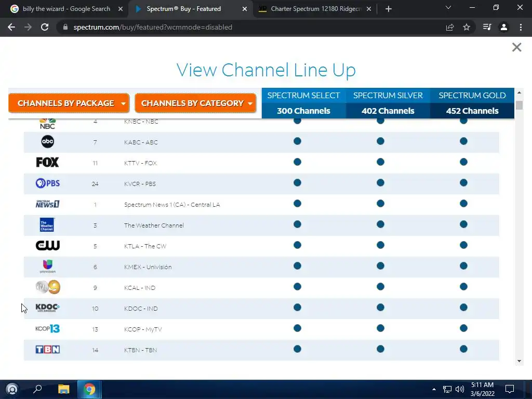Click the scroll down arrow of the lineup
This screenshot has width=532, height=399.
[x=519, y=361]
